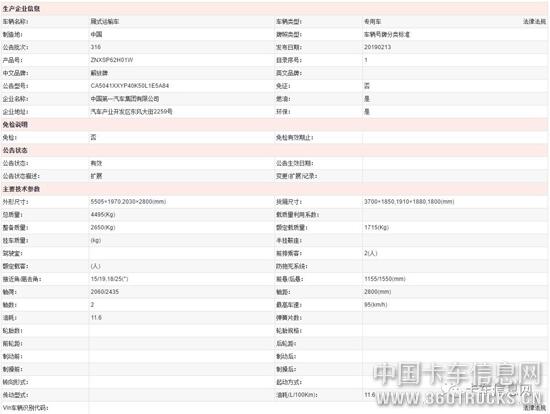This screenshot has width=550, height=414.
Task: Click the approach/departure angle value 15/19,18/25
Action: [x=109, y=279]
